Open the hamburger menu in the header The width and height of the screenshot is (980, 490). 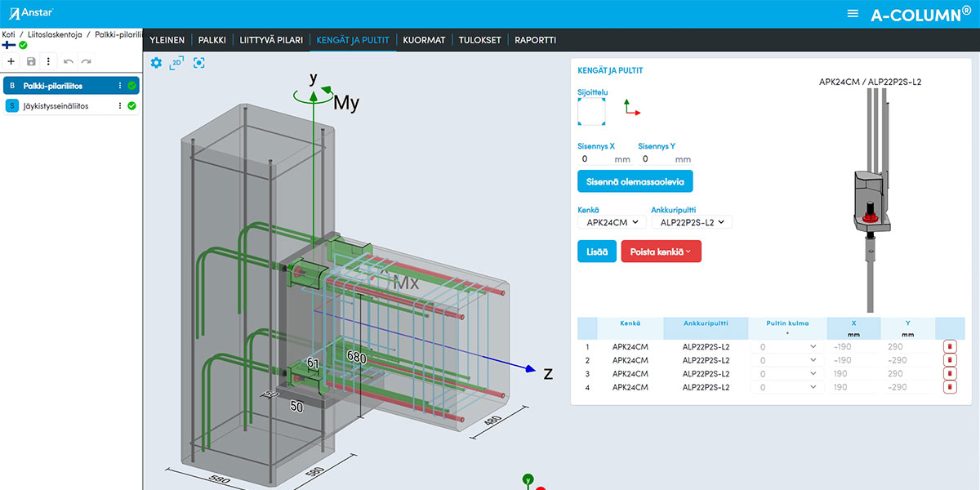(853, 14)
